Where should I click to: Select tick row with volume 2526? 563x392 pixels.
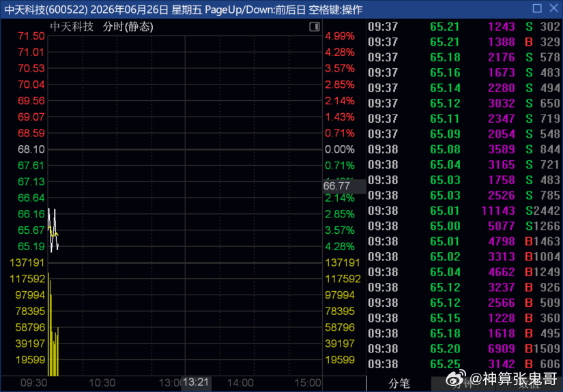coord(464,196)
